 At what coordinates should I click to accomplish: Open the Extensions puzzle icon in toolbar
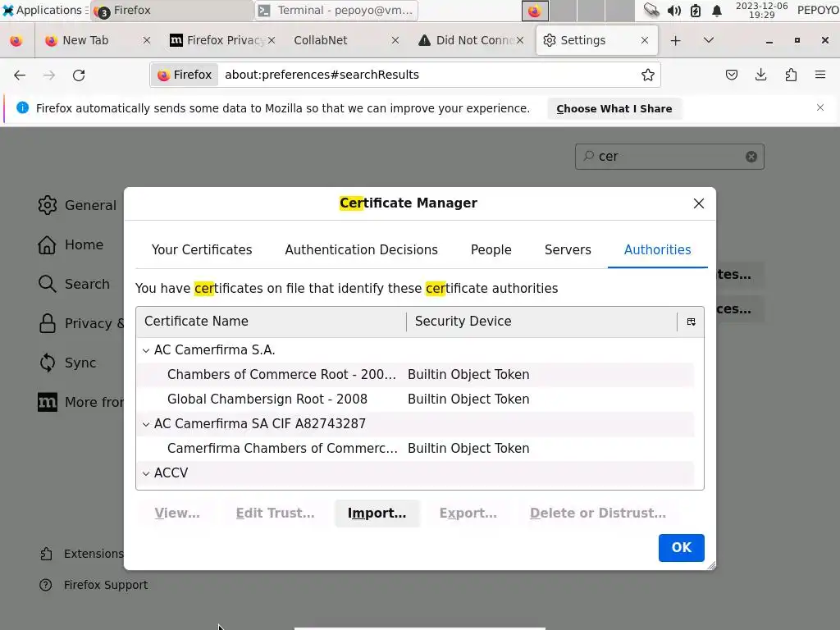[x=791, y=75]
